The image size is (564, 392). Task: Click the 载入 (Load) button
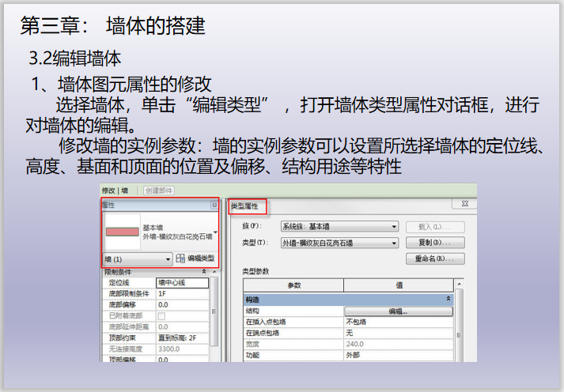pos(434,227)
